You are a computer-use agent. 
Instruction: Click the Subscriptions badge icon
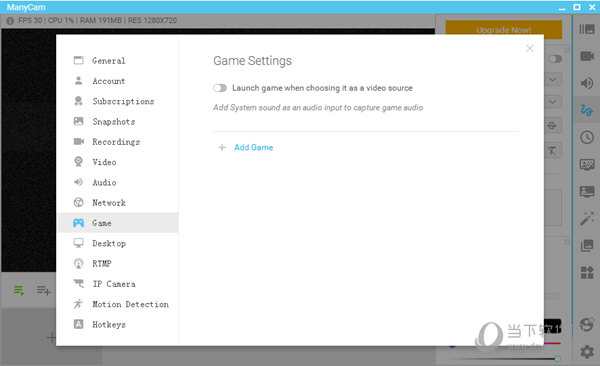(x=78, y=101)
